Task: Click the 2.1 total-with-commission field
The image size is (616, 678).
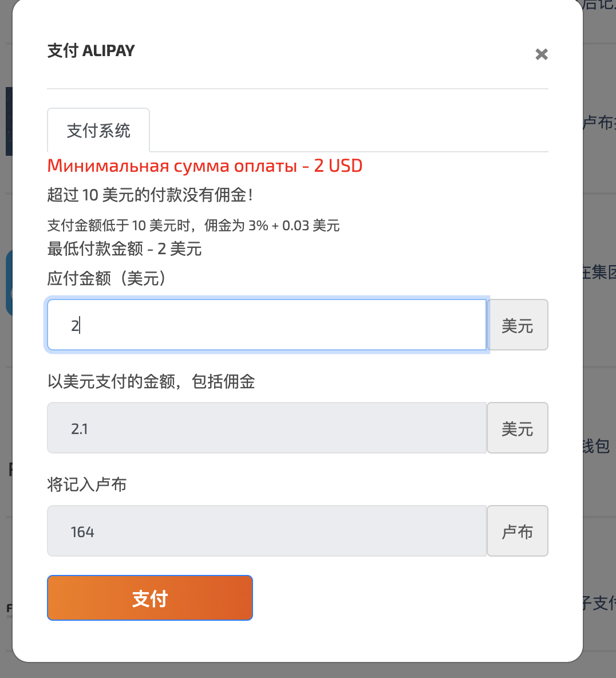Action: coord(267,428)
